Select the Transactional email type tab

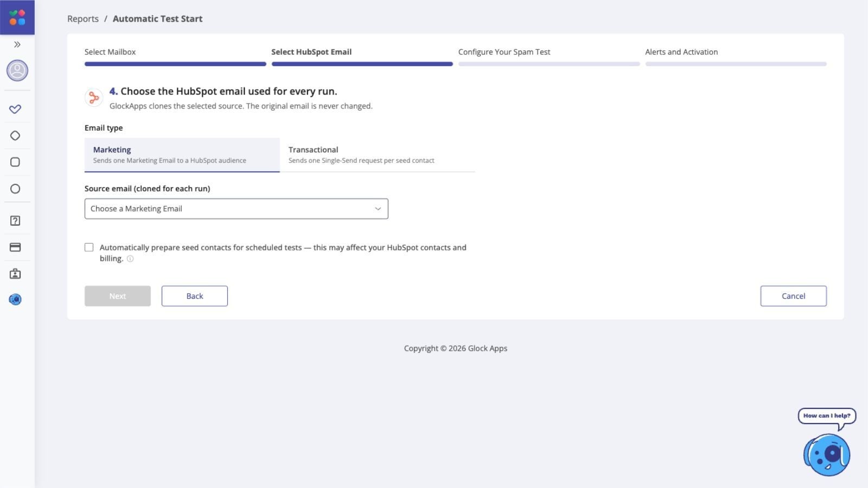click(x=378, y=155)
